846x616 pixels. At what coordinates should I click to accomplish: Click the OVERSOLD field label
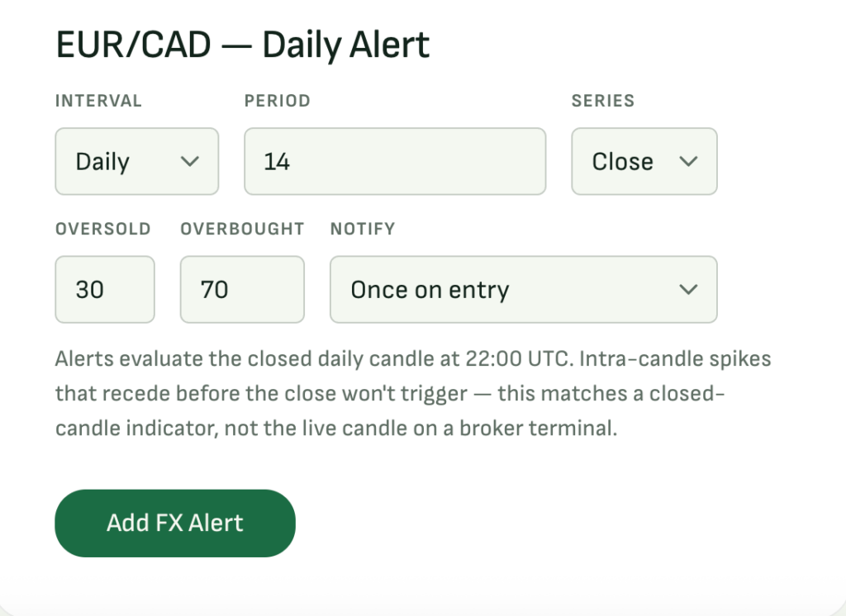(103, 229)
